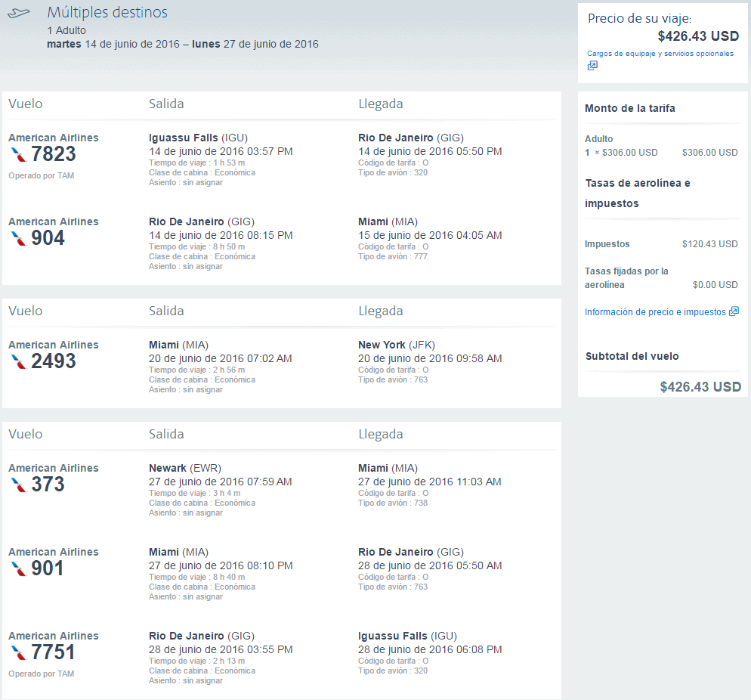Screen dimensions: 751x700
Task: Click external-link icon after Información de precio
Action: click(734, 311)
